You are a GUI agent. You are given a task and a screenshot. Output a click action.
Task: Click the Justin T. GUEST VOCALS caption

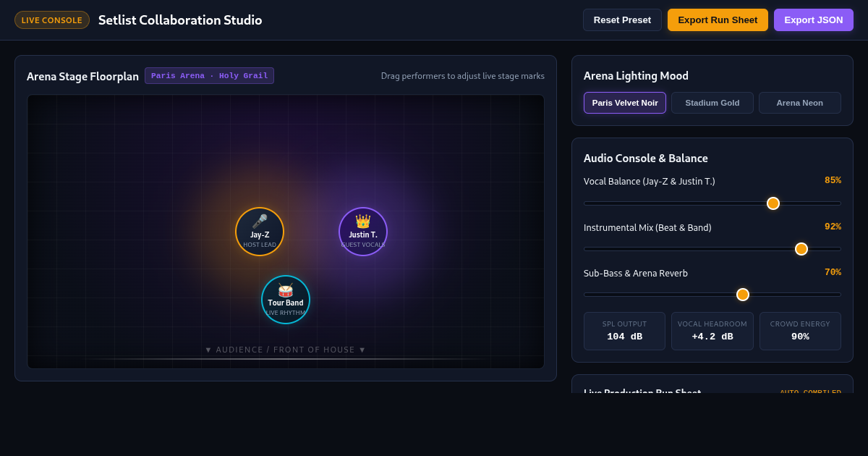[363, 245]
